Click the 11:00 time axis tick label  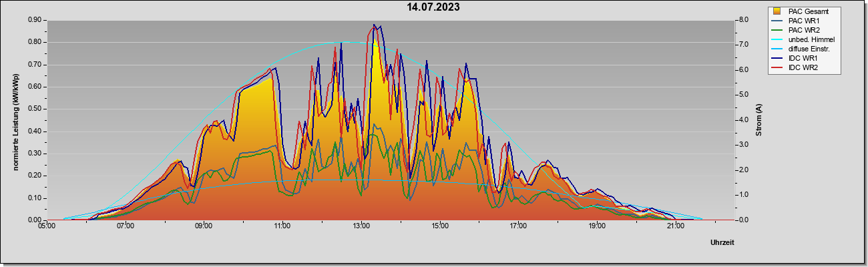(x=282, y=226)
